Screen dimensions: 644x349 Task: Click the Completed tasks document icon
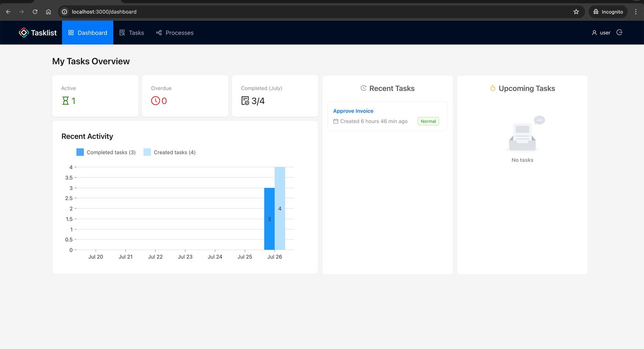click(x=245, y=101)
